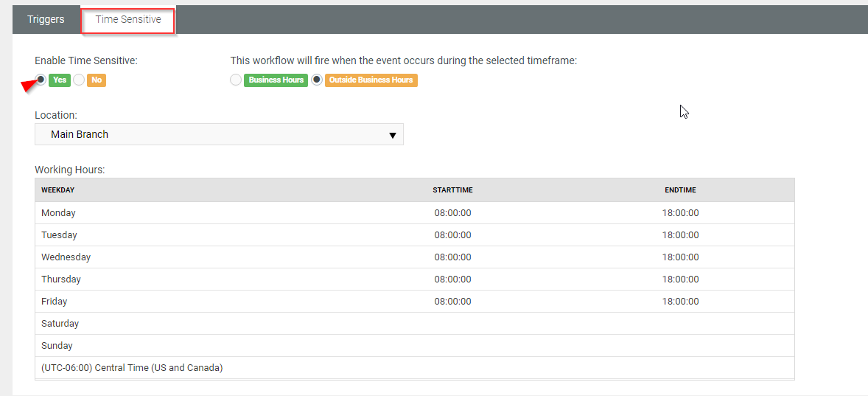Select No radio for Enable Time Sensitive
Image resolution: width=868 pixels, height=396 pixels.
click(x=79, y=80)
